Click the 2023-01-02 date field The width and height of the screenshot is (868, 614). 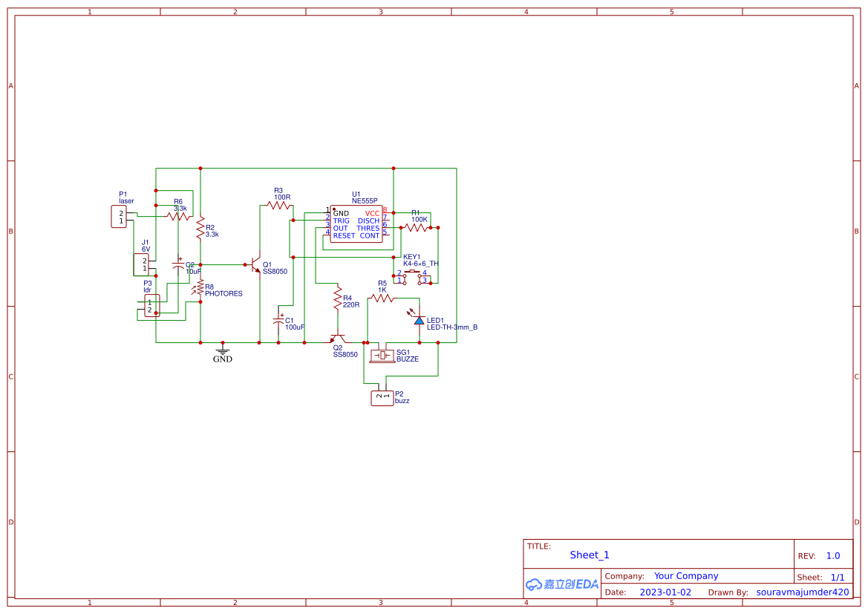666,592
